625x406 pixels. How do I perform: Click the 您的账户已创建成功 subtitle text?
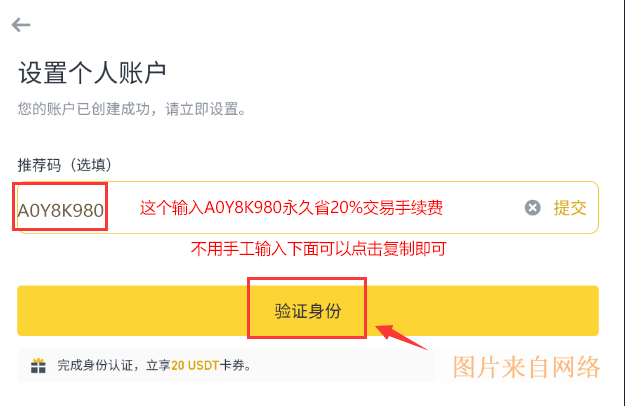tap(132, 109)
